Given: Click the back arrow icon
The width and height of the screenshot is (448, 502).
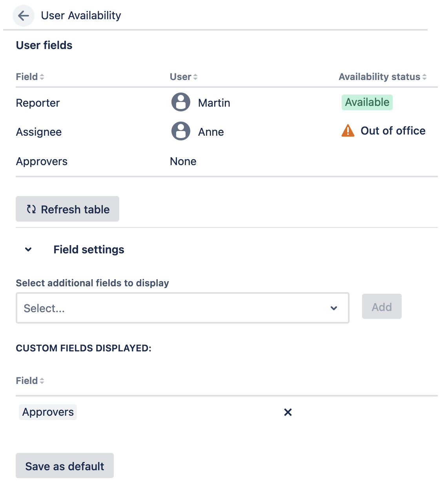Looking at the screenshot, I should click(23, 16).
